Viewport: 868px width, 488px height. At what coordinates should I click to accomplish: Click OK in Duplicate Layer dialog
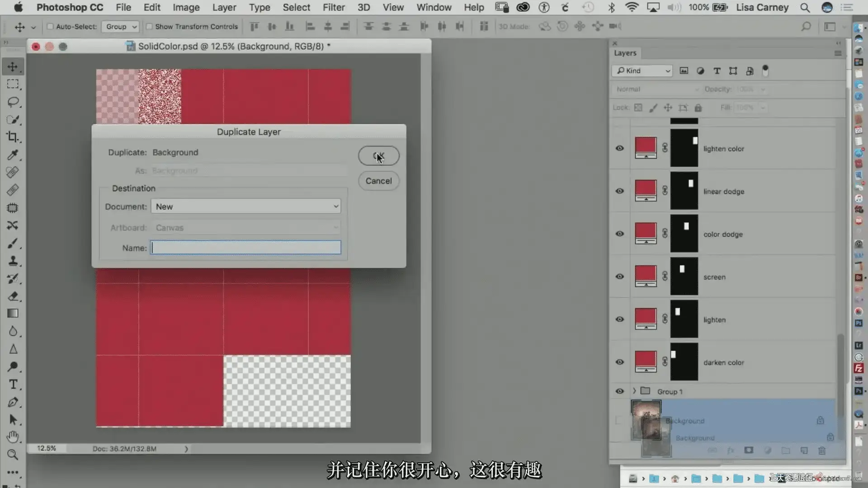[x=378, y=156]
